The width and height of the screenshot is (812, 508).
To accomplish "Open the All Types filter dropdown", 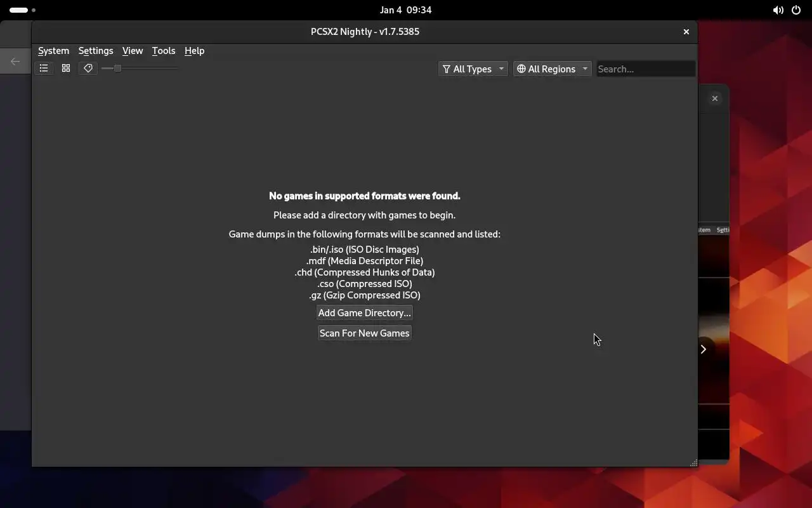I will click(473, 69).
